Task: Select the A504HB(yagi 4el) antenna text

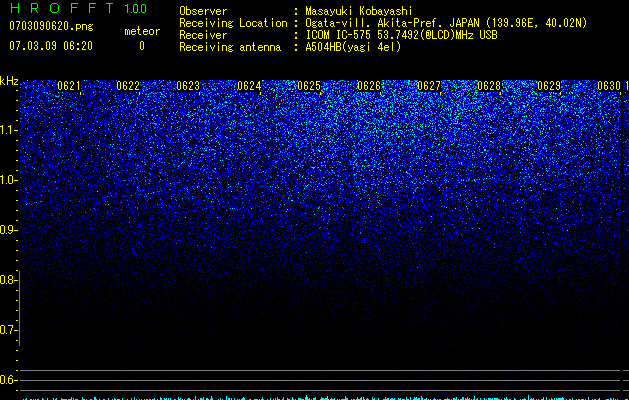Action: click(x=353, y=47)
